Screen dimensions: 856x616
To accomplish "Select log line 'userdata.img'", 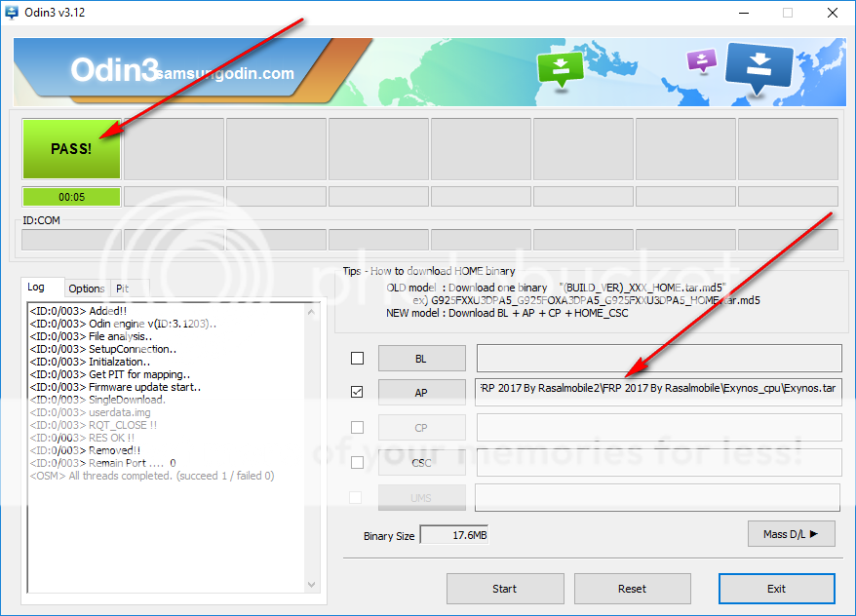I will [90, 412].
